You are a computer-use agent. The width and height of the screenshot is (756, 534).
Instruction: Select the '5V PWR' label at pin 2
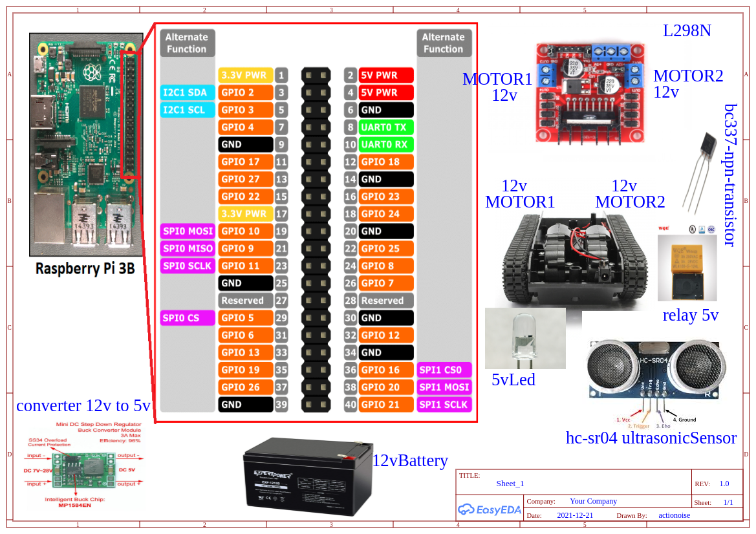[386, 75]
